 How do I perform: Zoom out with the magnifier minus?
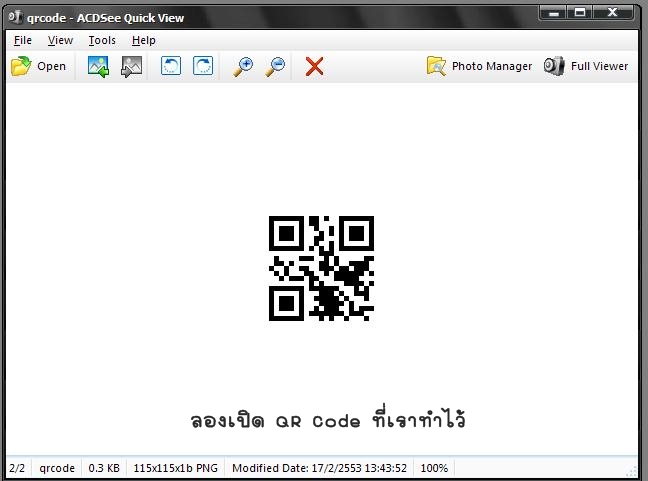275,67
